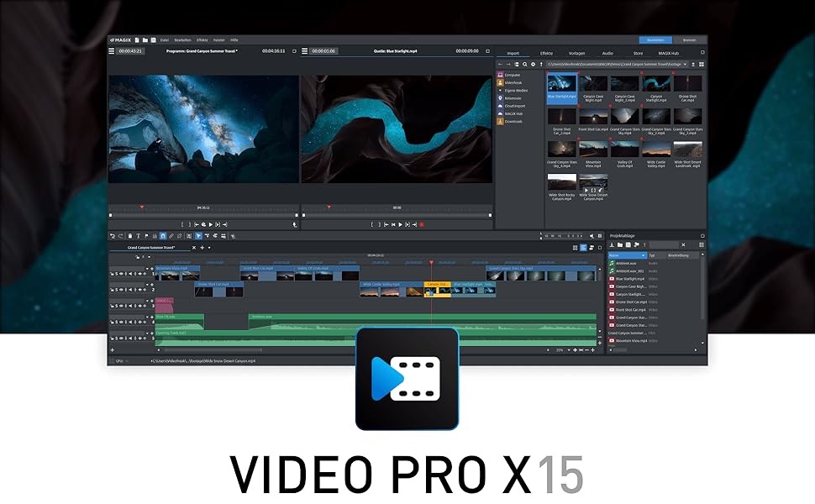Open the Name column dropdown in Projektablage

coord(643,255)
